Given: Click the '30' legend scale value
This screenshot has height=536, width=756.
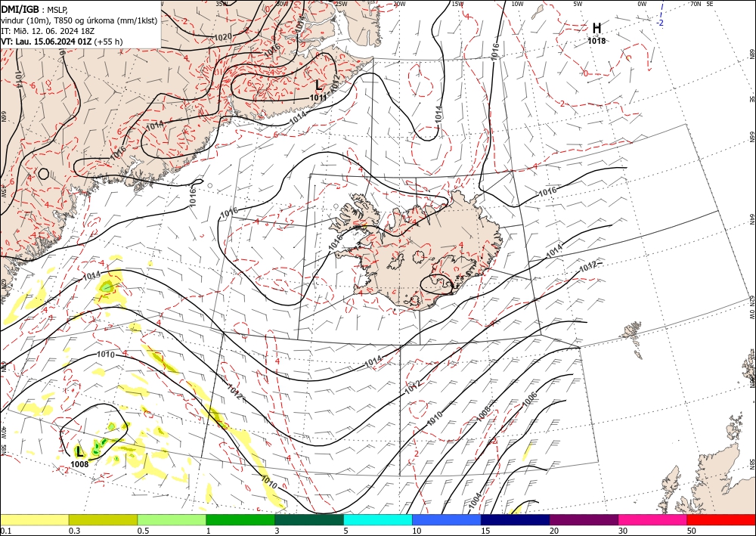Looking at the screenshot, I should 623,531.
